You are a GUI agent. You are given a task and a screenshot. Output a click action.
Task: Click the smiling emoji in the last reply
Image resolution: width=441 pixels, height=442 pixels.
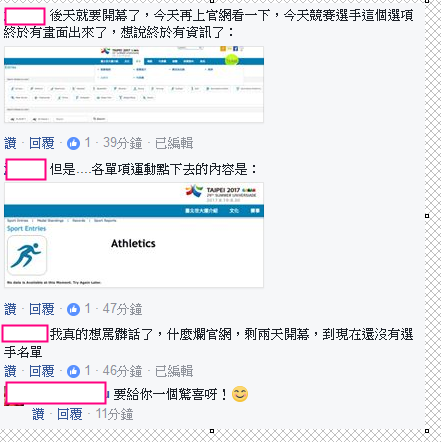(240, 394)
